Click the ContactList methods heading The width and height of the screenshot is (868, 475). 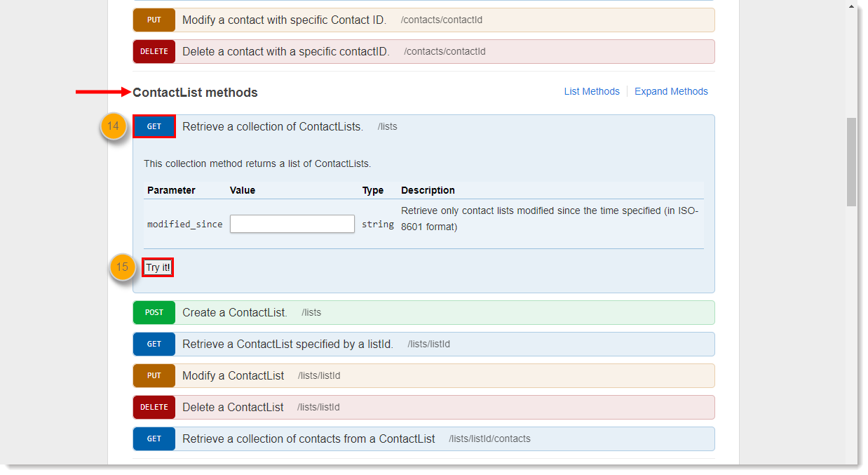click(x=195, y=93)
